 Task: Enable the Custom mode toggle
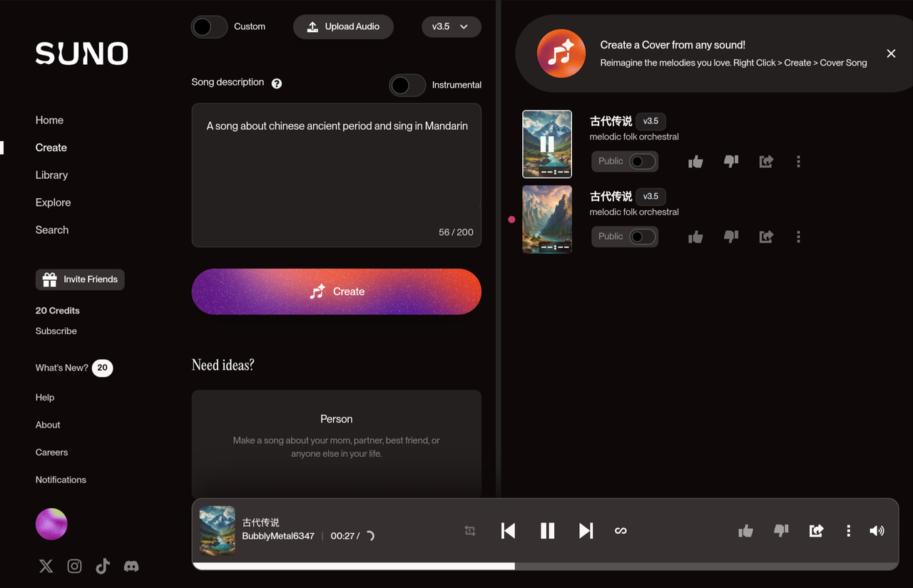coord(209,27)
